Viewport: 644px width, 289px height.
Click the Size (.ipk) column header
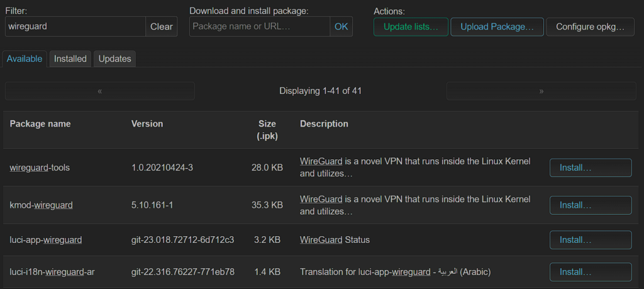[267, 130]
